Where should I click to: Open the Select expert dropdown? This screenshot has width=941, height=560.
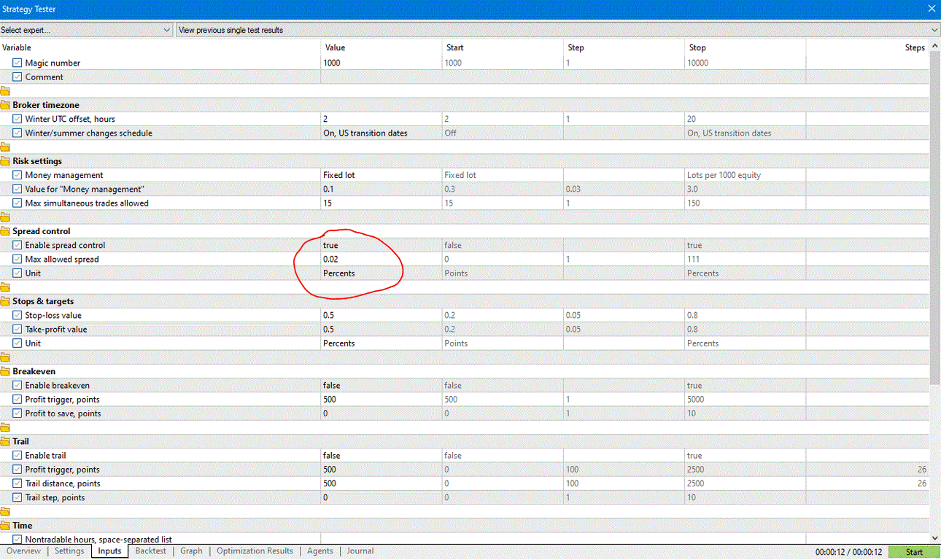(86, 30)
